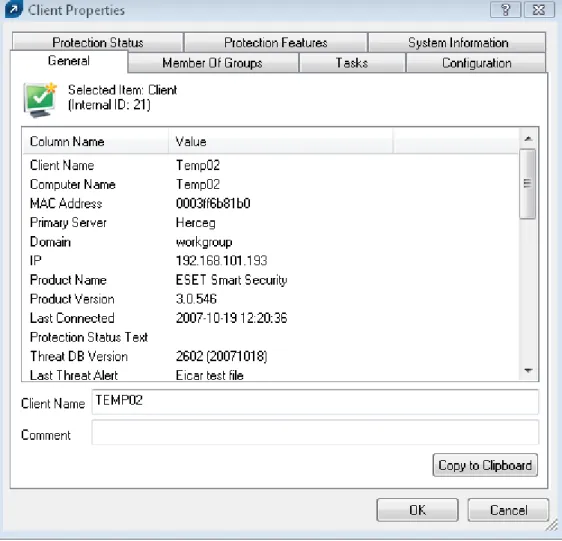The image size is (562, 541).
Task: Select the Last Threat Alert row label
Action: tap(74, 375)
